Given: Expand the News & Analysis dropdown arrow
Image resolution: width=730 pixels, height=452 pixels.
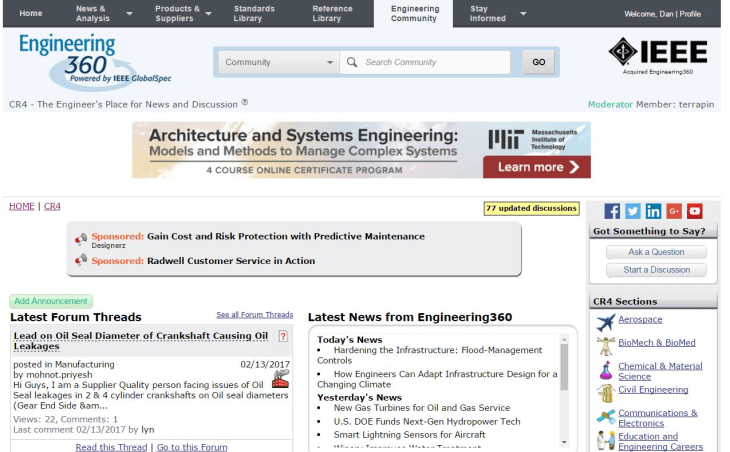Looking at the screenshot, I should [x=129, y=13].
